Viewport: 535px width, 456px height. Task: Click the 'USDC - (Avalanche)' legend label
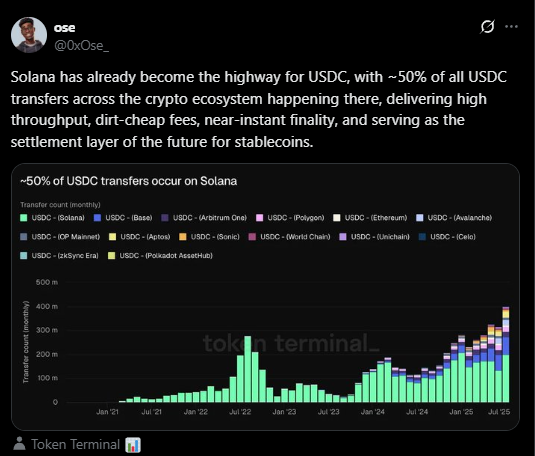point(460,218)
